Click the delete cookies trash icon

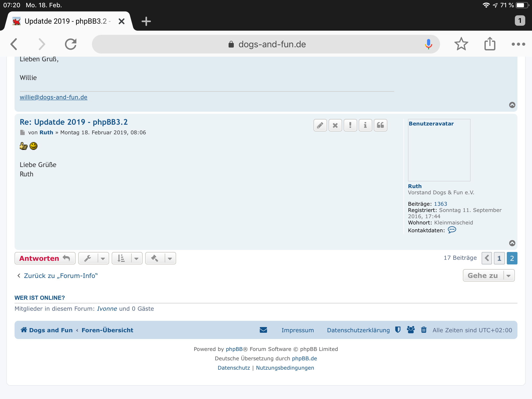point(424,330)
